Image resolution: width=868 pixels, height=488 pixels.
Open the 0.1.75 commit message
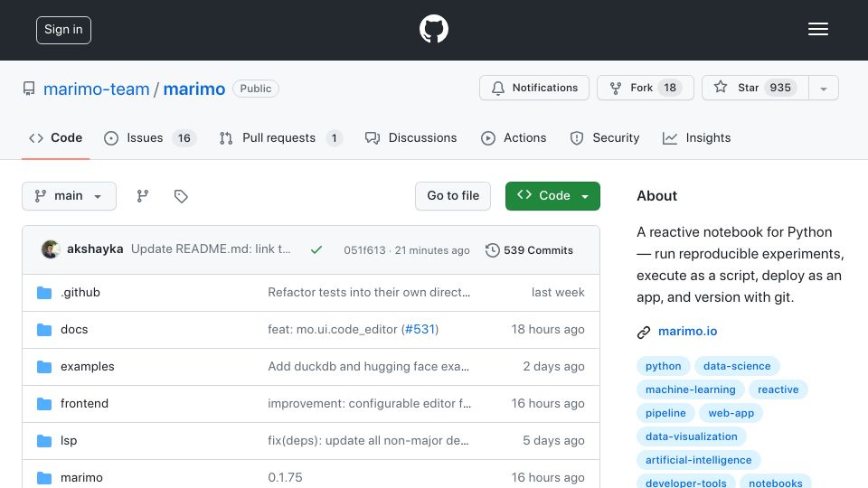coord(285,477)
